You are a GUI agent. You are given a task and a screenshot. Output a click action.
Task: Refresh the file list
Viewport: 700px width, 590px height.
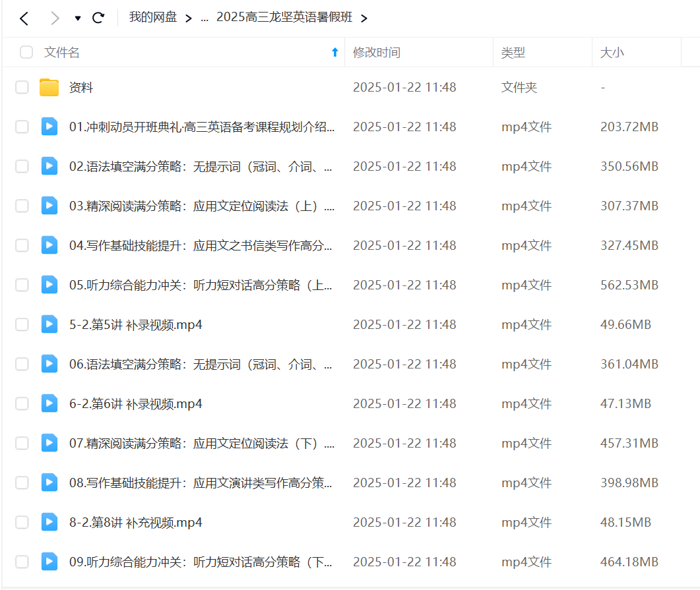(98, 18)
